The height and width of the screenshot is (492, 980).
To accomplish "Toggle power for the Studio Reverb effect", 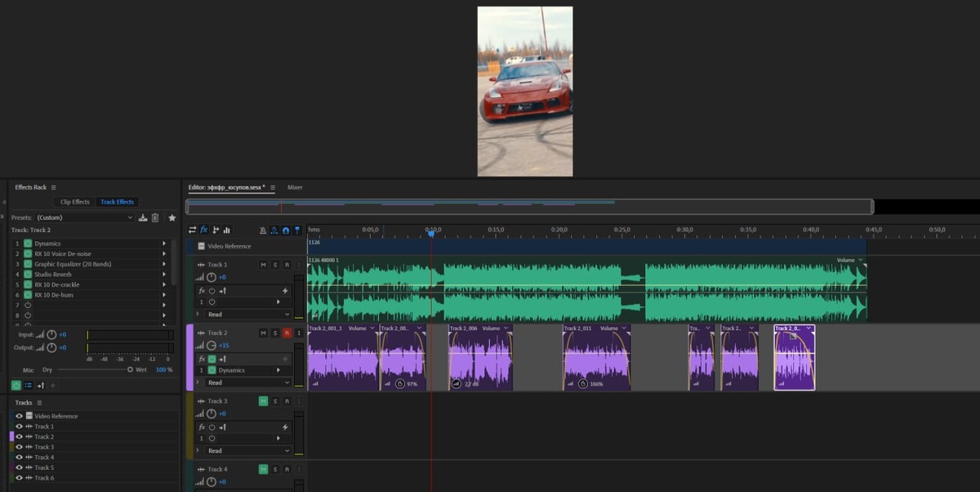I will click(x=28, y=275).
